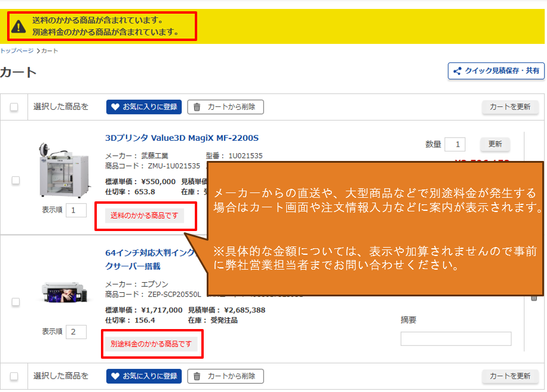This screenshot has height=392, width=547.
Task: Click the trash カートから削除 button at top
Action: pyautogui.click(x=226, y=107)
